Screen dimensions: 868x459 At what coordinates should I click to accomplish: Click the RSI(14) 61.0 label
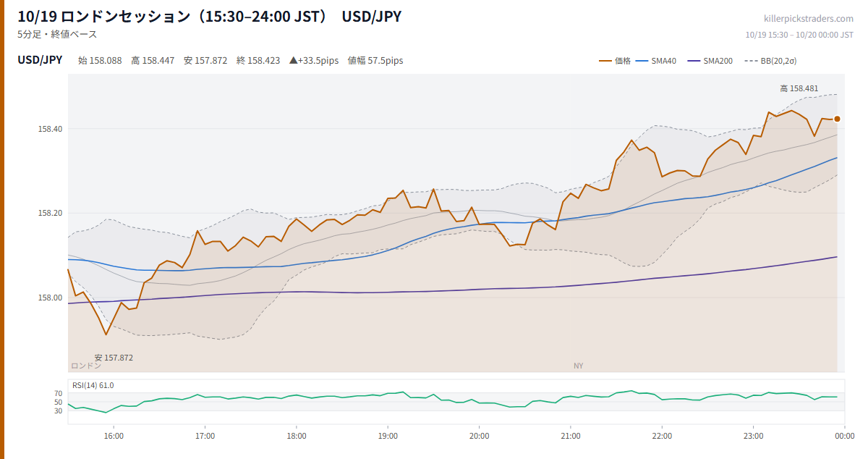(x=93, y=385)
